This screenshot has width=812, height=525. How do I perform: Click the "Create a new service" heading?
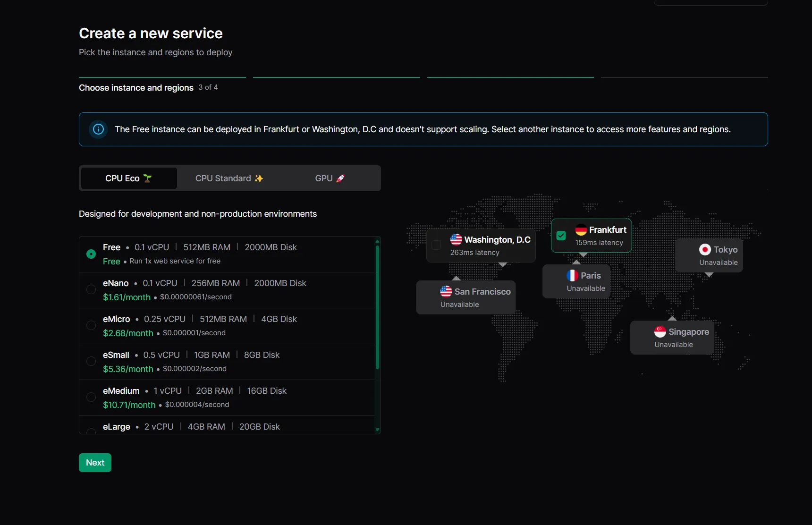coord(151,33)
